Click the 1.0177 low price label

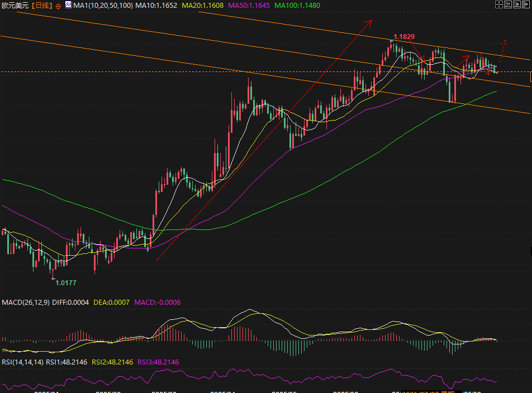point(66,283)
